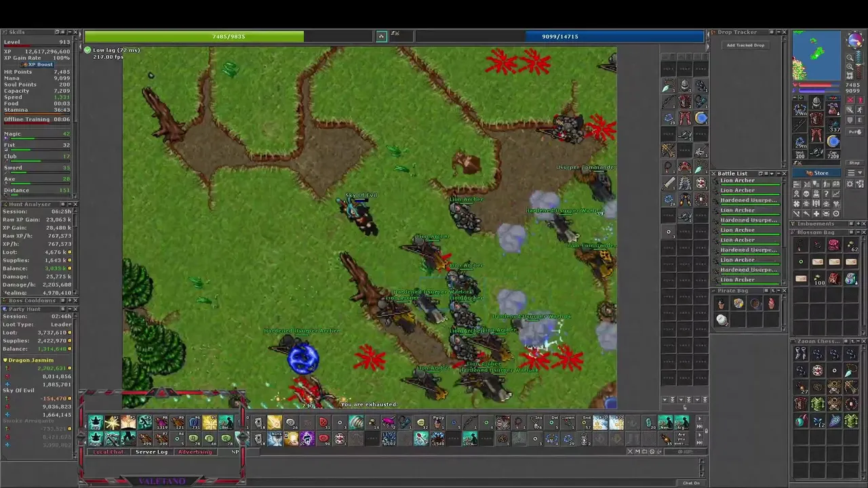
Task: Click the green health bar at top
Action: [x=229, y=37]
